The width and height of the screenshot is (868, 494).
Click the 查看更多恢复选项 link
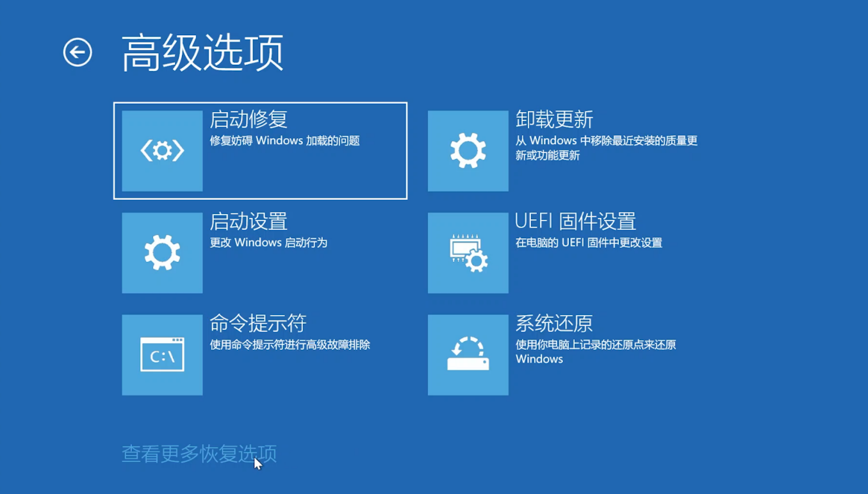pos(199,454)
